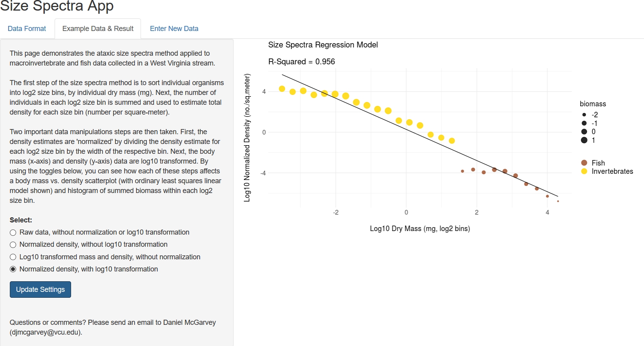Go to the Enter New Data tab
Viewport: 644px width, 346px height.
(x=174, y=29)
